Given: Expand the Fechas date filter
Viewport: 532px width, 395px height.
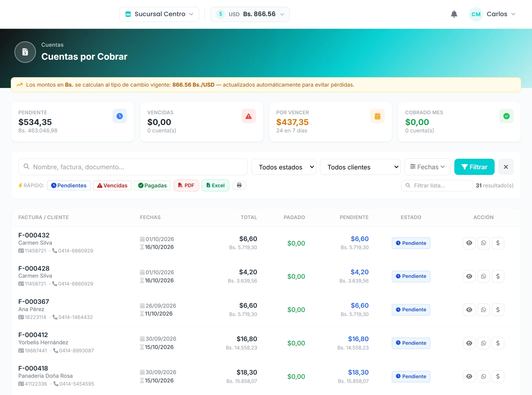Looking at the screenshot, I should point(427,167).
